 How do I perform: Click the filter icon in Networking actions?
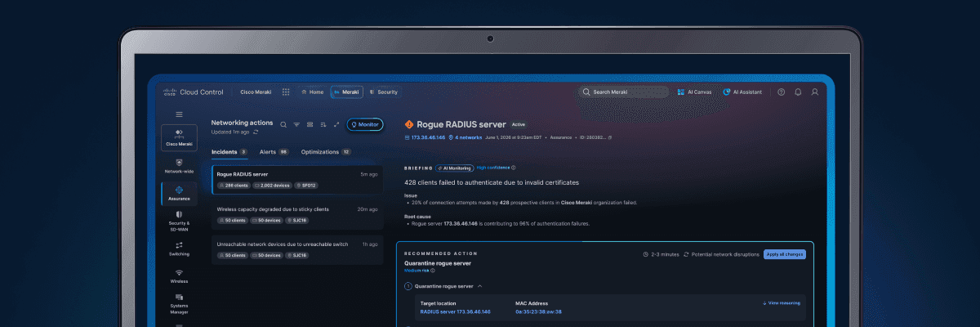pyautogui.click(x=297, y=125)
